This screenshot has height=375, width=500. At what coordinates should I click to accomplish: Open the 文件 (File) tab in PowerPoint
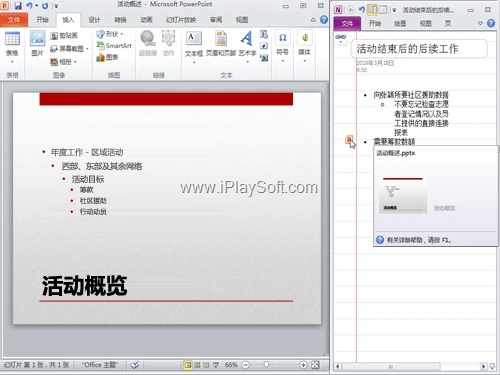tap(14, 20)
